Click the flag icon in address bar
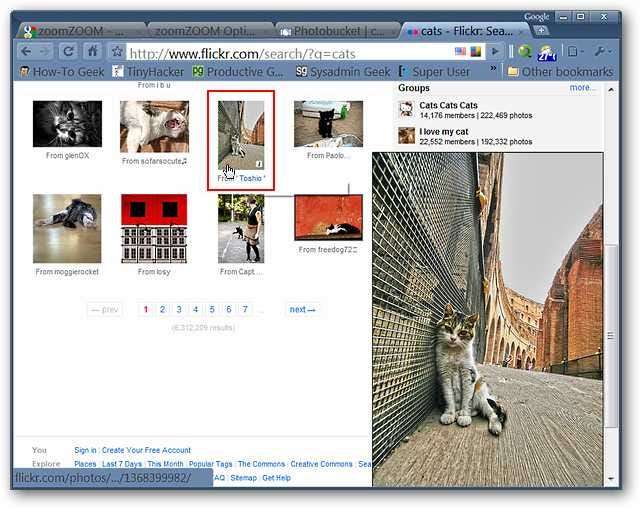The image size is (640, 508). [460, 51]
